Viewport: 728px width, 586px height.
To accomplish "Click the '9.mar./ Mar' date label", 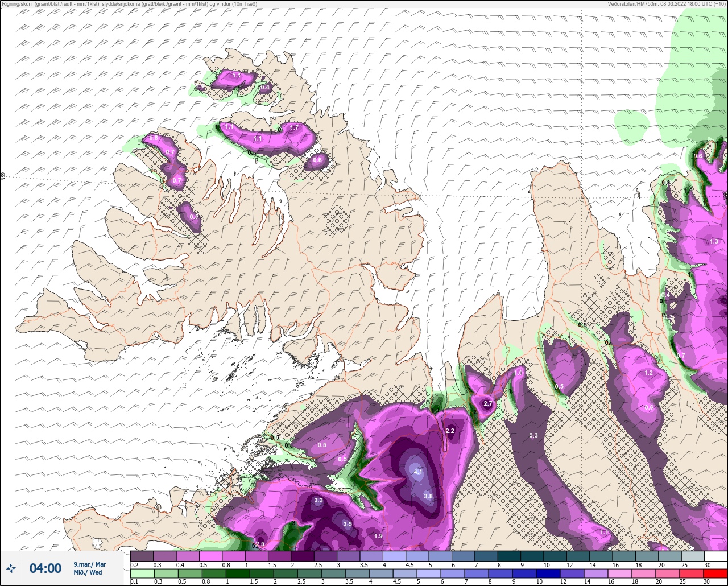I will pos(89,564).
